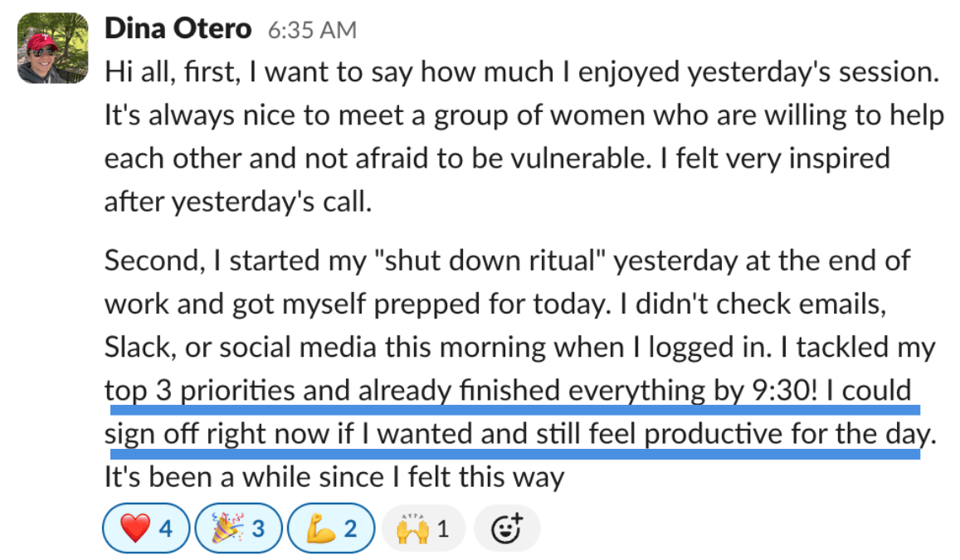
Task: Click the "It's been a while" closing line
Action: 334,478
